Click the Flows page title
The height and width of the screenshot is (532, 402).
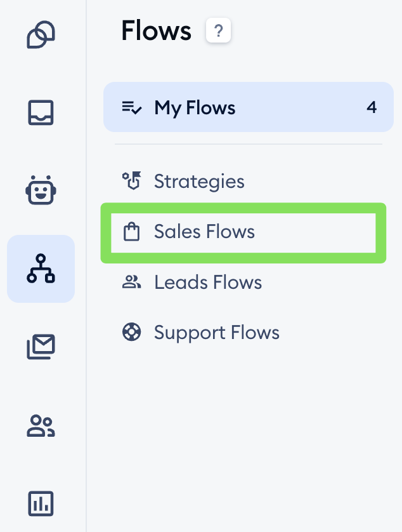[x=155, y=30]
